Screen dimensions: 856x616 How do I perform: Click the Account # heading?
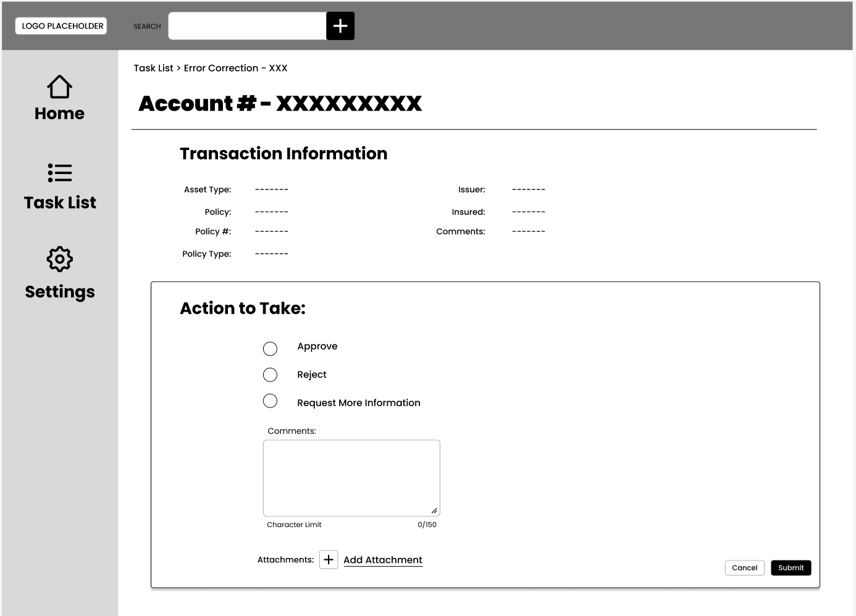tap(281, 103)
